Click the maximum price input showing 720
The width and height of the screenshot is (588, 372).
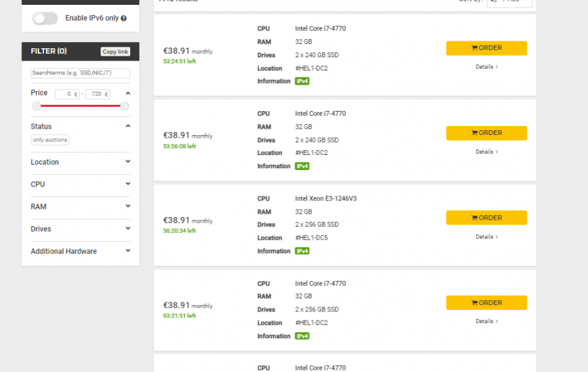pos(98,94)
